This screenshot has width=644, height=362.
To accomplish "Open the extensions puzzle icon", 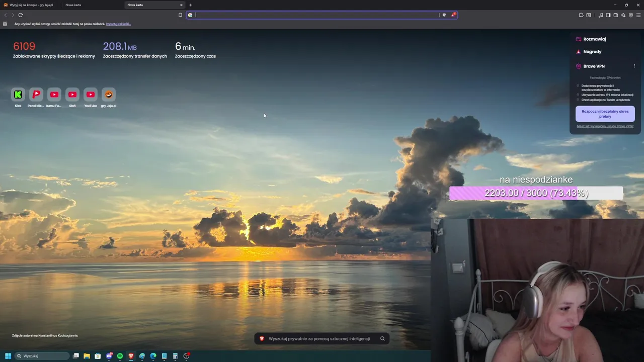I will point(581,15).
